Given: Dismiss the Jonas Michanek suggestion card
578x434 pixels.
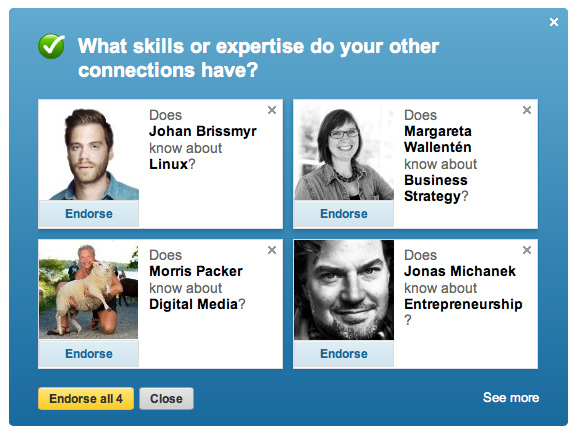Looking at the screenshot, I should tap(527, 250).
